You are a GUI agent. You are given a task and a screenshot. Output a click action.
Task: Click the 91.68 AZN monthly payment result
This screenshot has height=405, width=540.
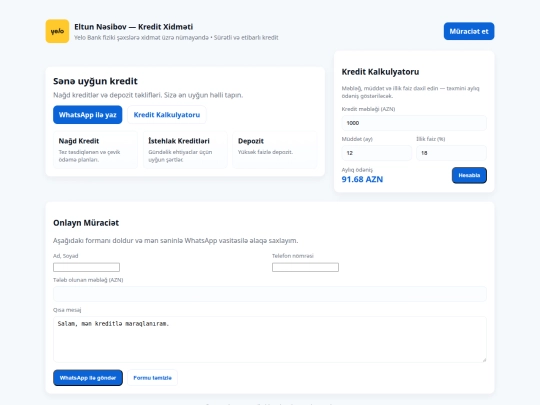pos(362,179)
